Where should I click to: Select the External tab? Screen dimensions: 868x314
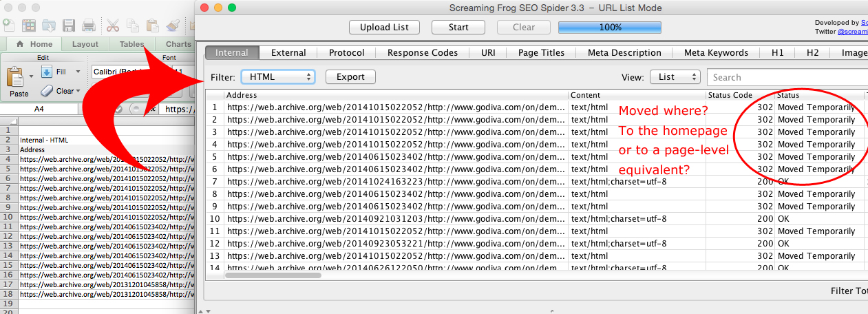288,52
